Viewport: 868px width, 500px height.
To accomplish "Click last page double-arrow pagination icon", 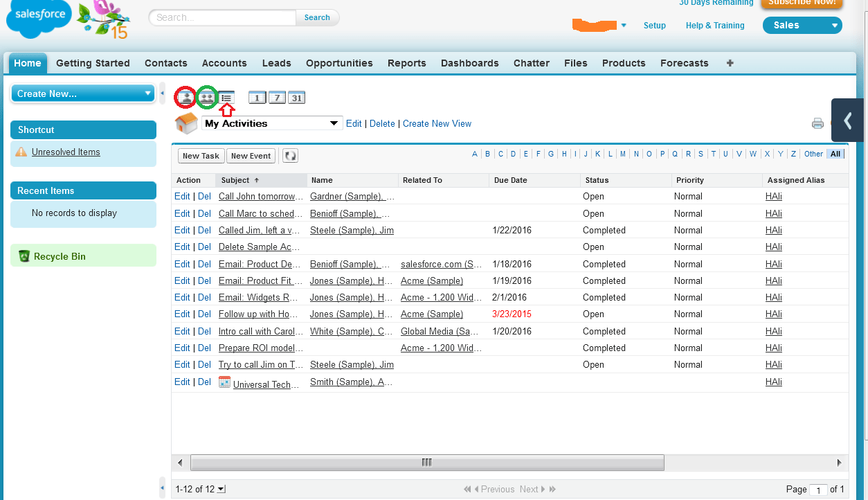I will click(552, 489).
